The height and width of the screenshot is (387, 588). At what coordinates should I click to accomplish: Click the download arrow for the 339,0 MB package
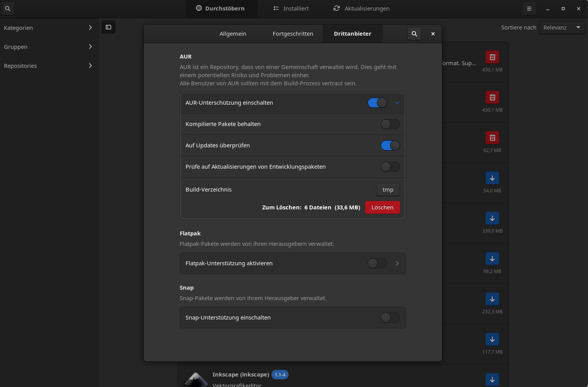(492, 218)
